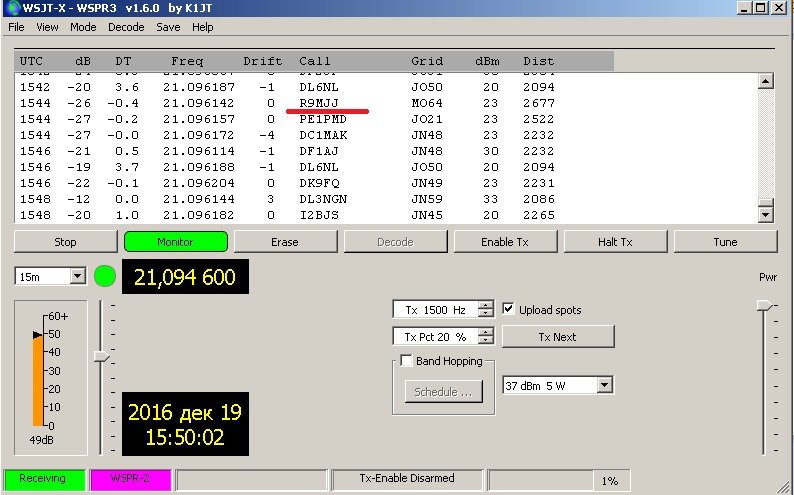
Task: Open the Decode menu
Action: pos(126,27)
